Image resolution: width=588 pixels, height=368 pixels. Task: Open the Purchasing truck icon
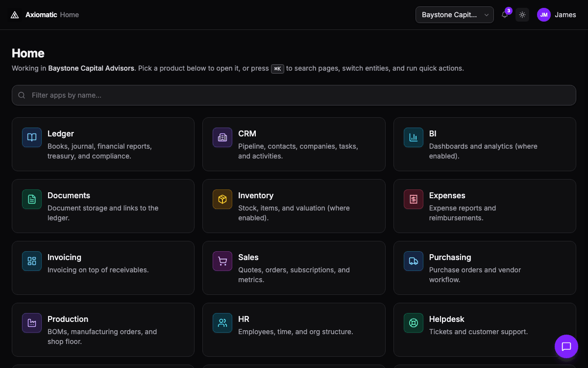[x=414, y=261]
